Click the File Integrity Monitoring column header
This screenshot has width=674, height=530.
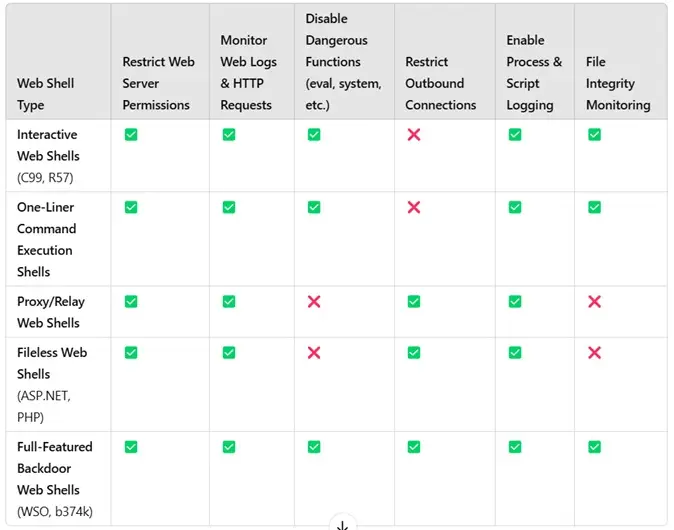618,83
